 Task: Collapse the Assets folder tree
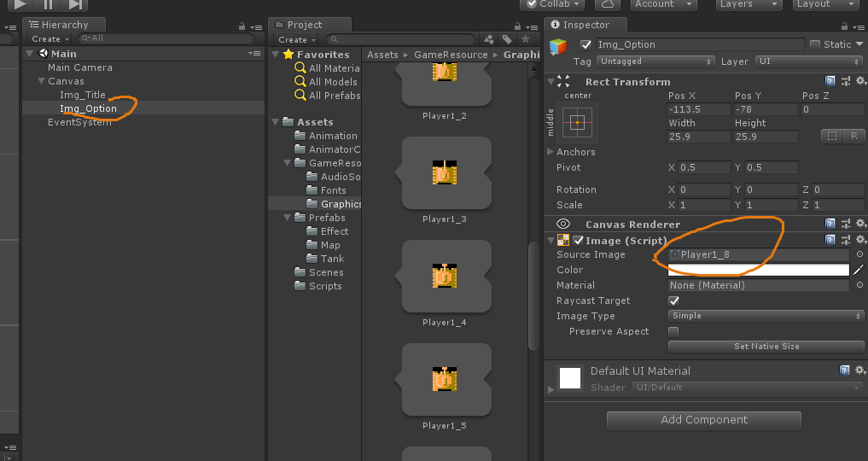(275, 122)
